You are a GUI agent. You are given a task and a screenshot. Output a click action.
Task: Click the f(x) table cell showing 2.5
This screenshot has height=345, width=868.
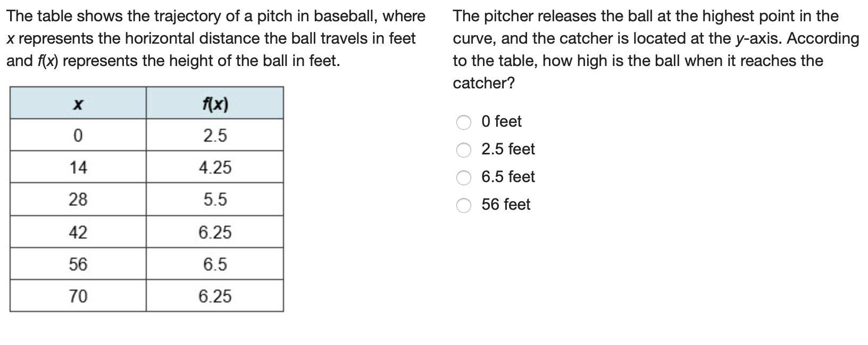click(215, 136)
